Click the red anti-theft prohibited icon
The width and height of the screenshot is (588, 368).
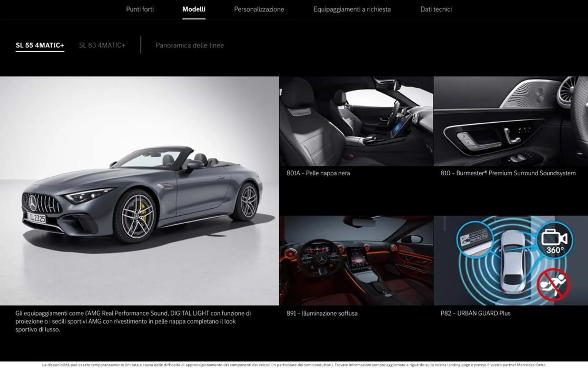(553, 284)
